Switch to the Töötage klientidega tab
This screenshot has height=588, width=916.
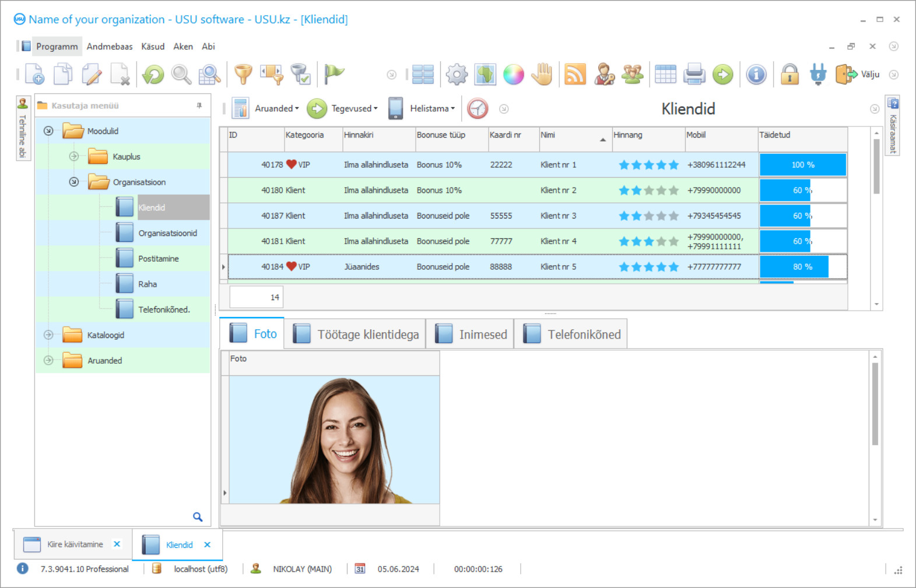click(355, 334)
